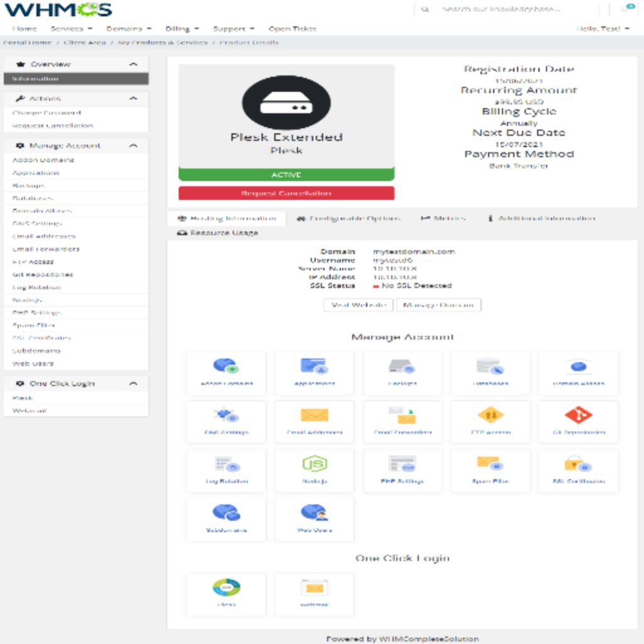This screenshot has width=644, height=644.
Task: Open the PHP Settings icon tile
Action: tap(402, 470)
